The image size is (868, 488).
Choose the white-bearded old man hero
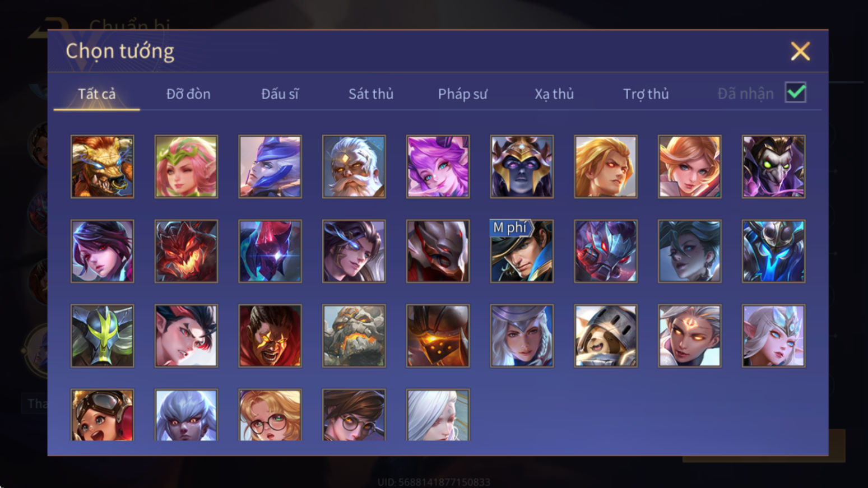click(x=354, y=166)
